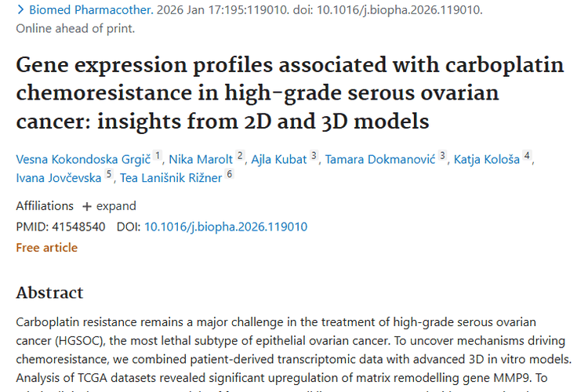Click affiliation superscript 3 after Kubat
Image resolution: width=588 pixels, height=392 pixels.
314,156
